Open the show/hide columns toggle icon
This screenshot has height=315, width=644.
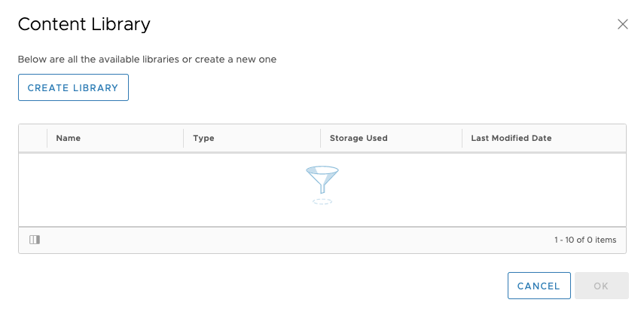pyautogui.click(x=34, y=240)
